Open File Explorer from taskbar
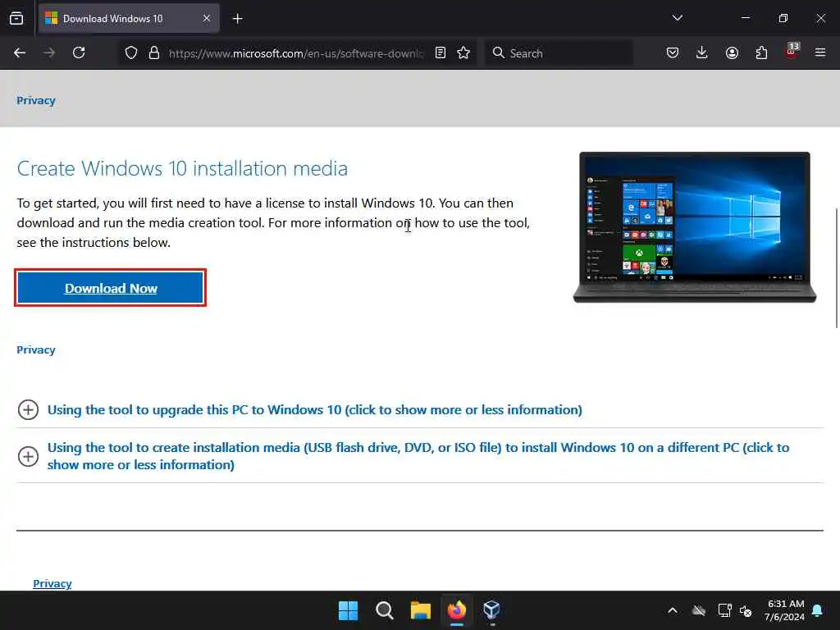The height and width of the screenshot is (630, 840). pyautogui.click(x=421, y=610)
